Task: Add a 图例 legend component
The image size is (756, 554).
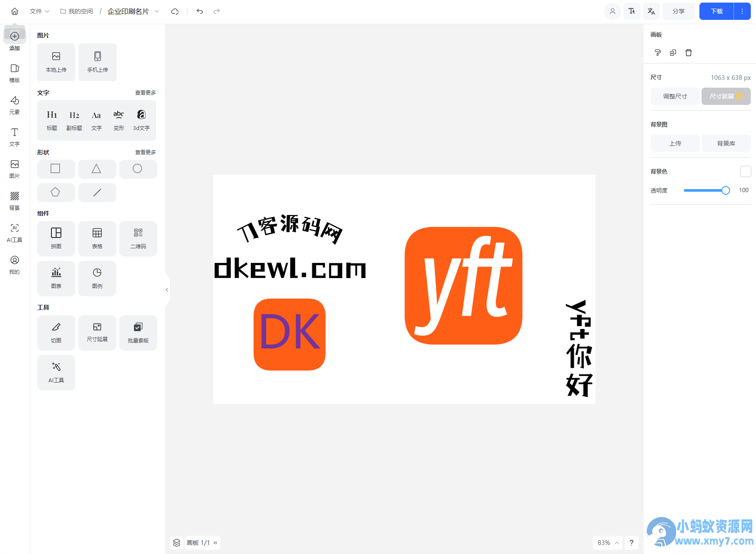Action: click(97, 278)
